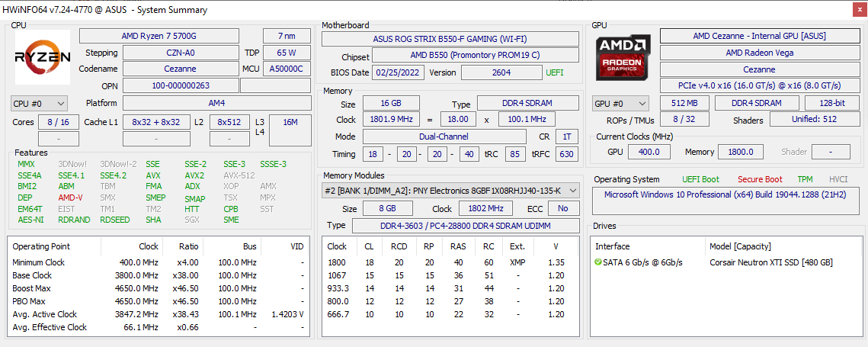Click the AMD Cezanne Internal GPU name field
Viewport: 868px width, 347px height.
tap(760, 36)
